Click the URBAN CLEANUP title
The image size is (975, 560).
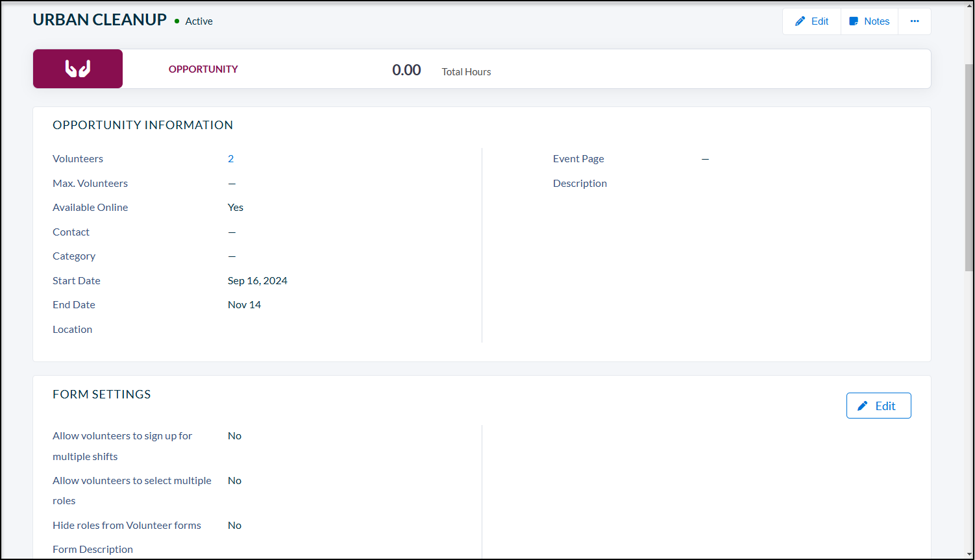100,20
